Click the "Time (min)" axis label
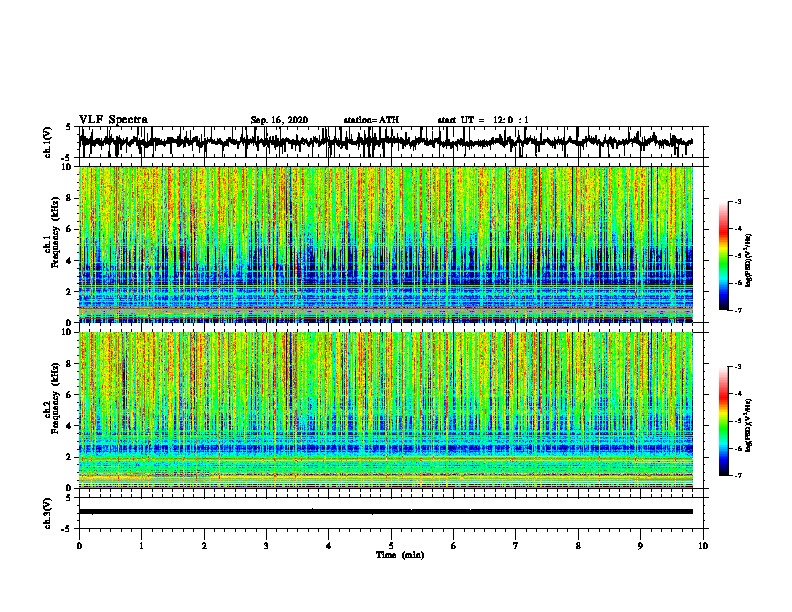Screen dimensions: 792x612 (x=400, y=555)
